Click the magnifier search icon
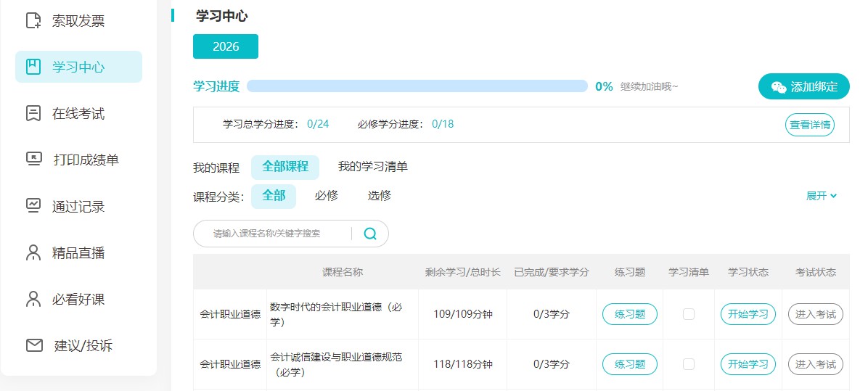Viewport: 868px width, 391px height. (370, 234)
